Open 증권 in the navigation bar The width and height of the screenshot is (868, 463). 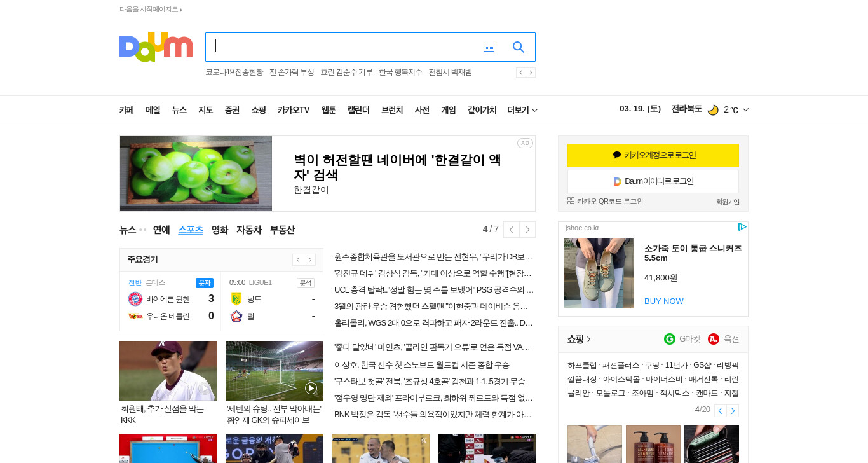click(x=232, y=110)
